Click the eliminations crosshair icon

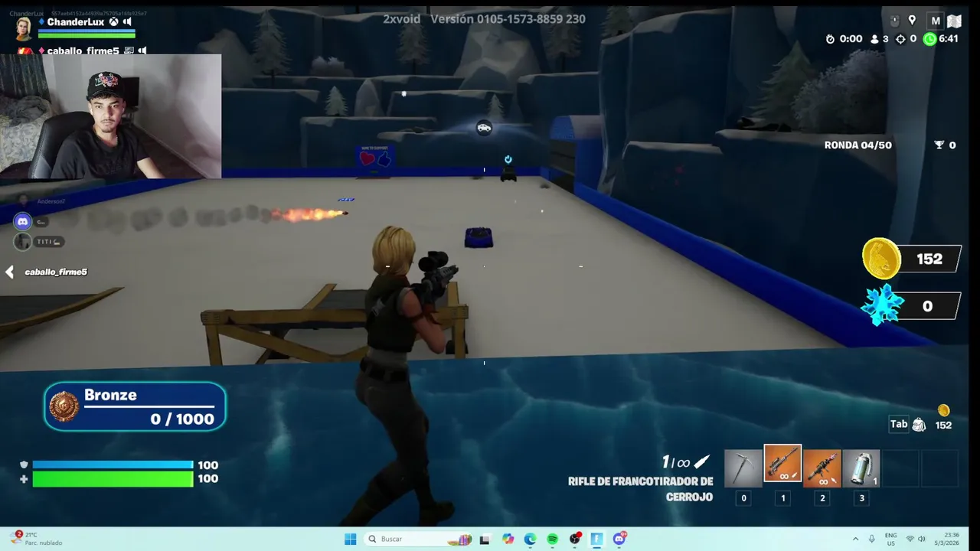(900, 39)
